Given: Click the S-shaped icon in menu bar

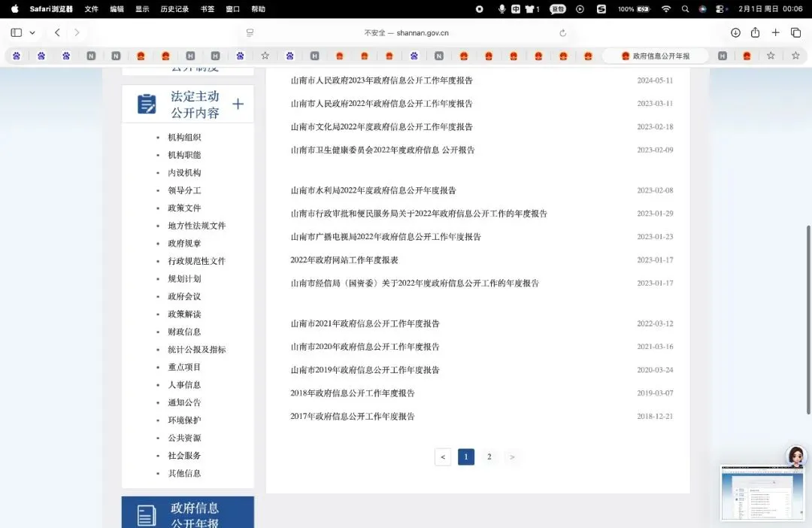Looking at the screenshot, I should tap(601, 9).
